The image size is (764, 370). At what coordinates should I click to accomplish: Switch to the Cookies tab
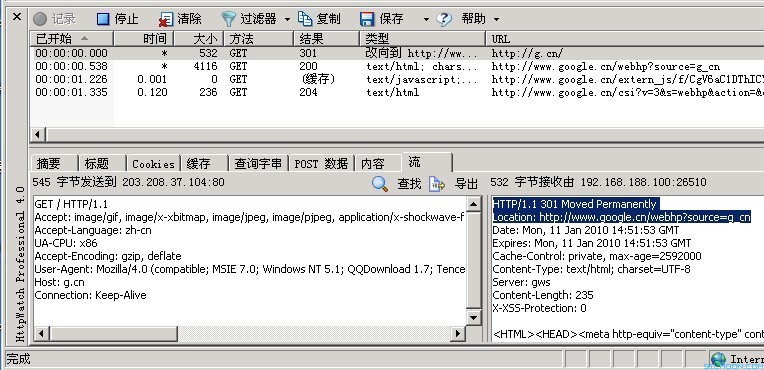tap(153, 163)
